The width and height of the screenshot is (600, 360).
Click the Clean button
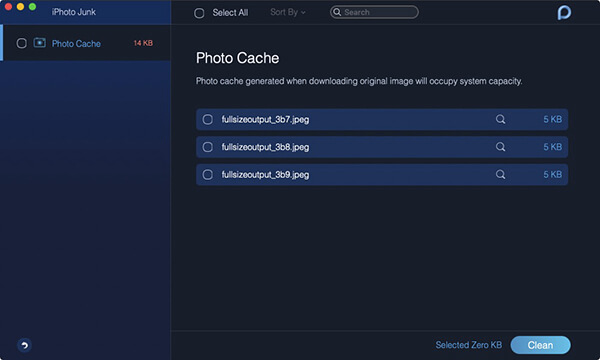pyautogui.click(x=540, y=345)
